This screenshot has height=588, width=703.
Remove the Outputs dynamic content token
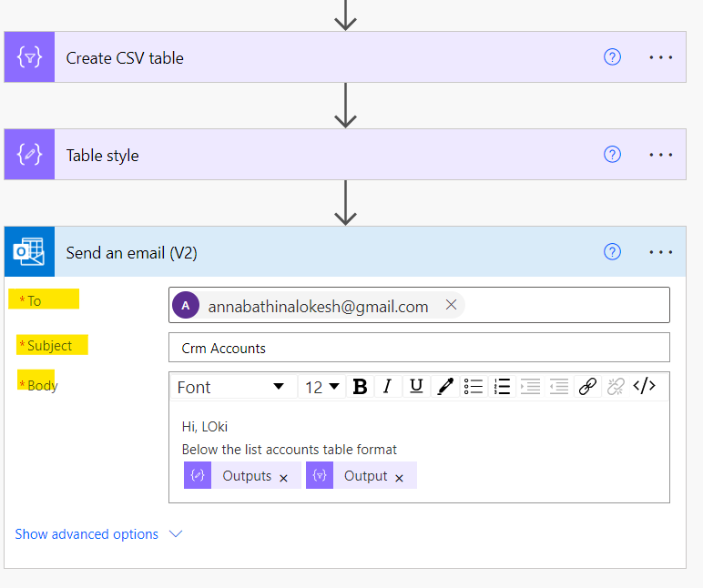coord(283,478)
